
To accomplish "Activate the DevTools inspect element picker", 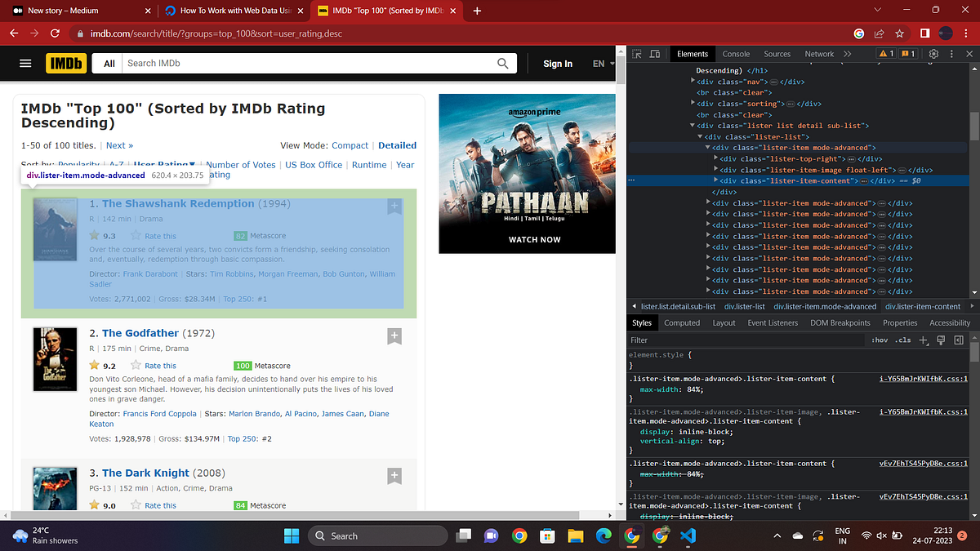I will (x=635, y=54).
